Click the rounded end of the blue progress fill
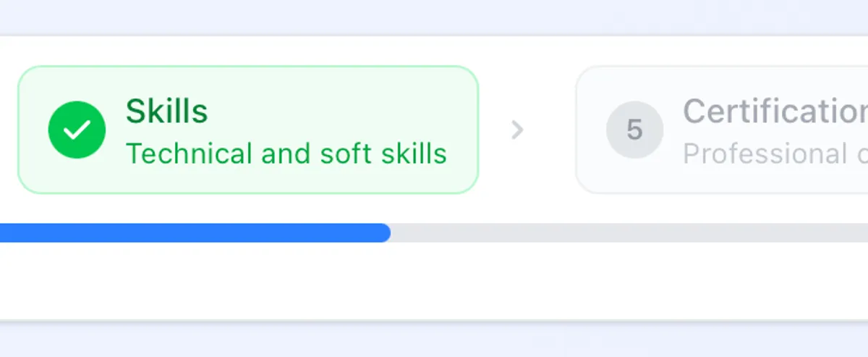868x357 pixels. (x=383, y=232)
